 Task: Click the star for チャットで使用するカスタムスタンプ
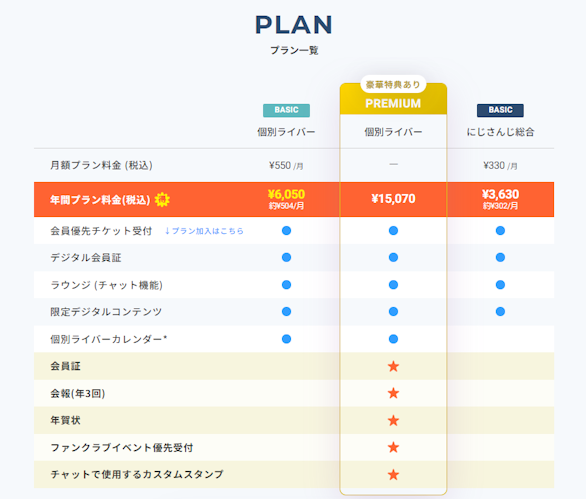pos(393,475)
